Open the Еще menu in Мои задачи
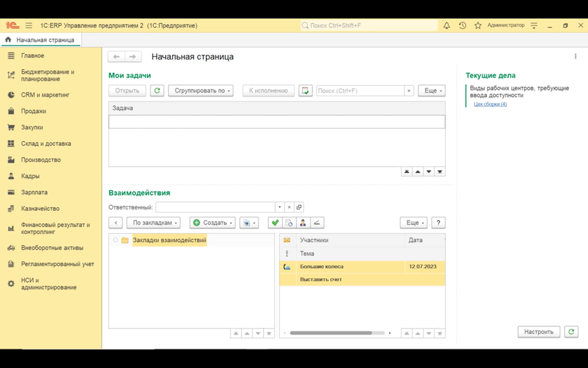The width and height of the screenshot is (588, 368). tap(432, 91)
